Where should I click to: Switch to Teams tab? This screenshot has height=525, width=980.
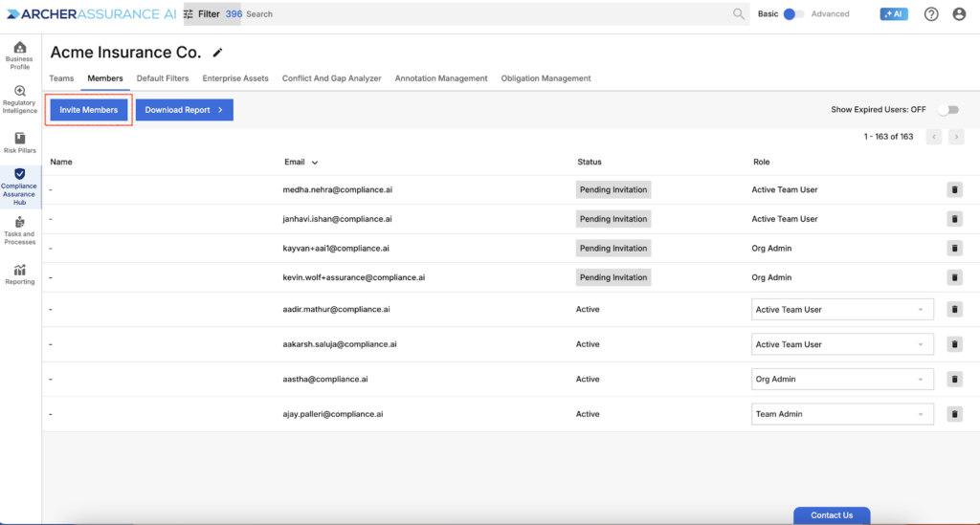click(61, 78)
